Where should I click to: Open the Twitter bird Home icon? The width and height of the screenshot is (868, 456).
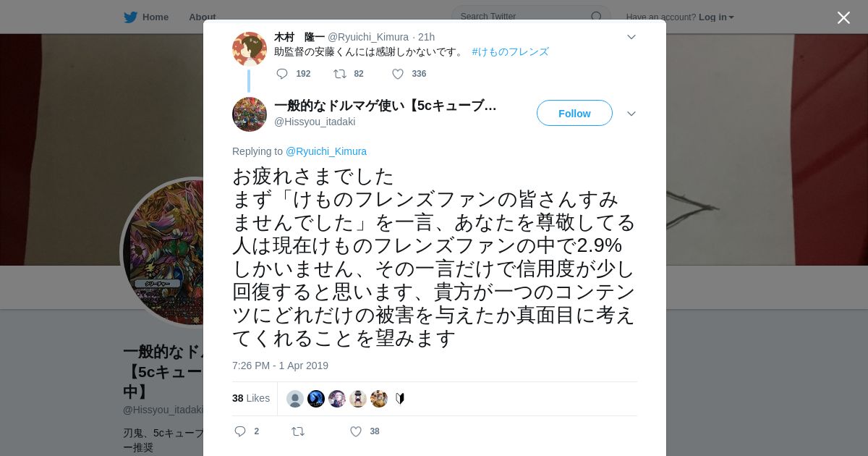pyautogui.click(x=130, y=17)
